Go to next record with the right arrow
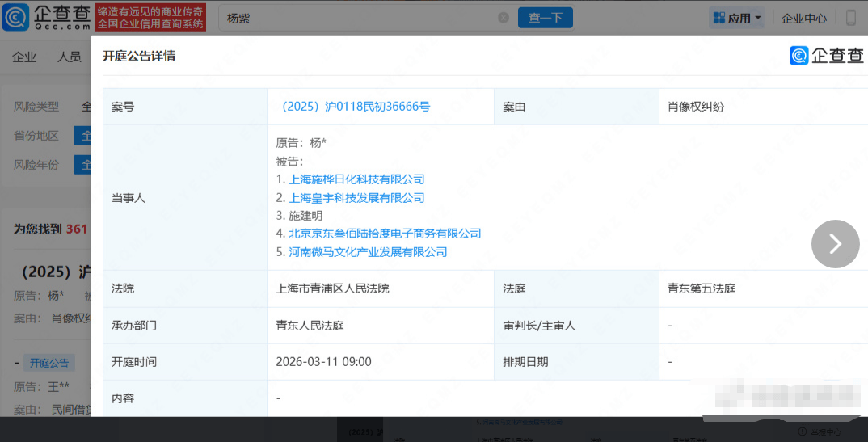This screenshot has height=442, width=868. click(835, 243)
